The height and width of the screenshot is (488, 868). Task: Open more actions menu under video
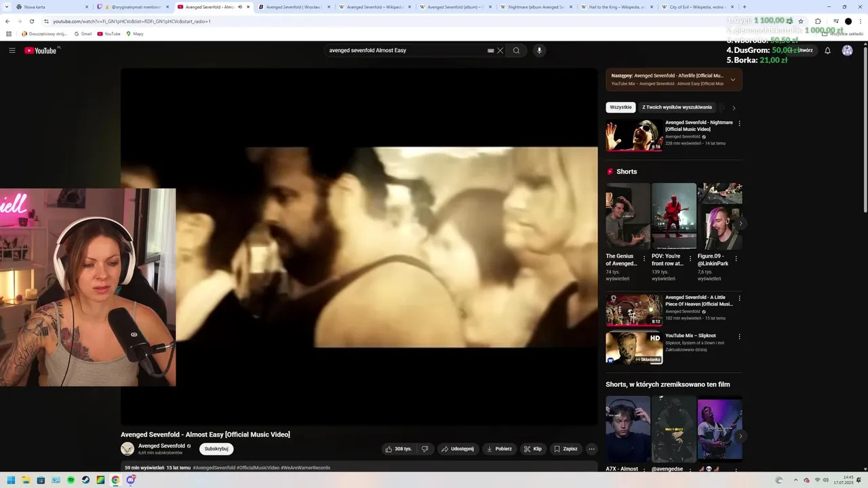click(591, 449)
